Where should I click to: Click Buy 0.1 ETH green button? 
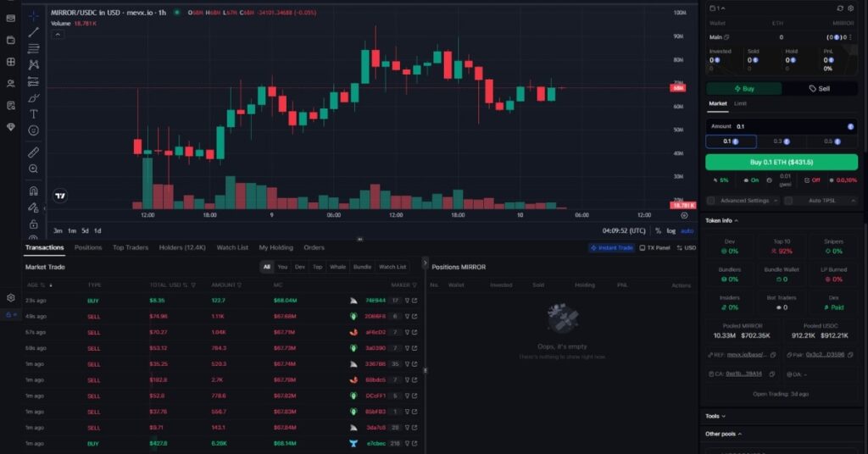tap(781, 162)
